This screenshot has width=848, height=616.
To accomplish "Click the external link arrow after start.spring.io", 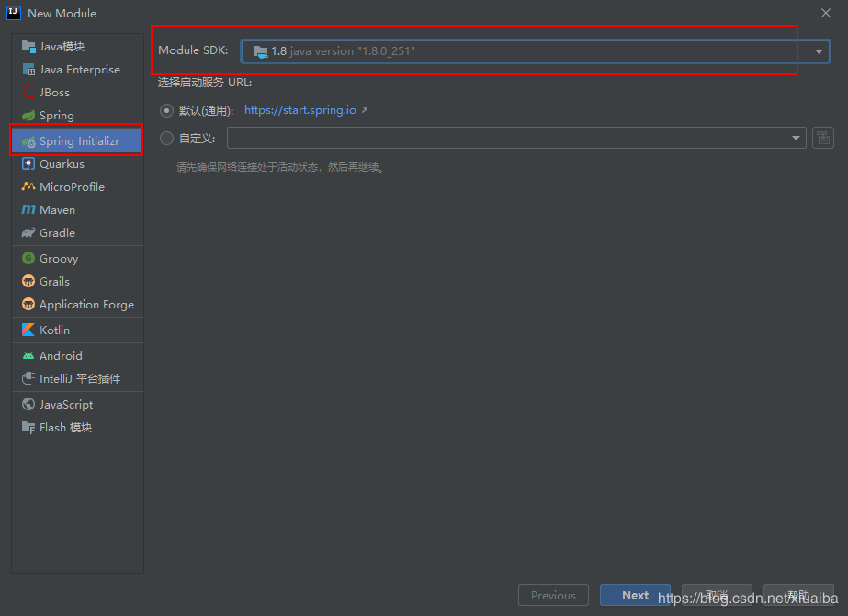I will [365, 110].
